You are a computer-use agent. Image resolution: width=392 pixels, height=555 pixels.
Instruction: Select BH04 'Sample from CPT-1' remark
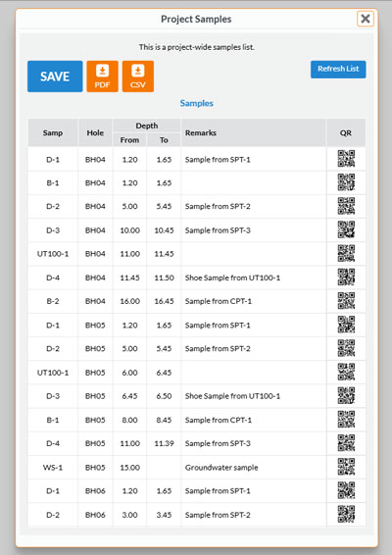click(219, 301)
